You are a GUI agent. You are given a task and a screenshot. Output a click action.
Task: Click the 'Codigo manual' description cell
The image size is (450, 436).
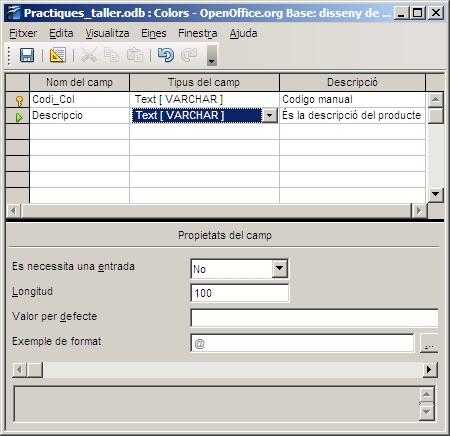click(352, 99)
